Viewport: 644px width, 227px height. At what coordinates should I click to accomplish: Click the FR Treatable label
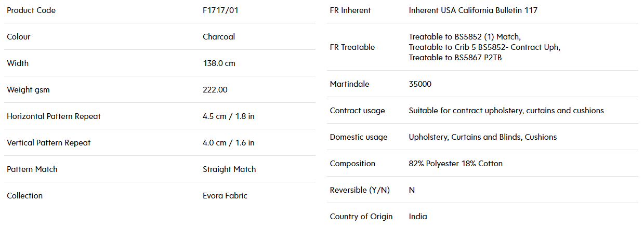(x=352, y=47)
